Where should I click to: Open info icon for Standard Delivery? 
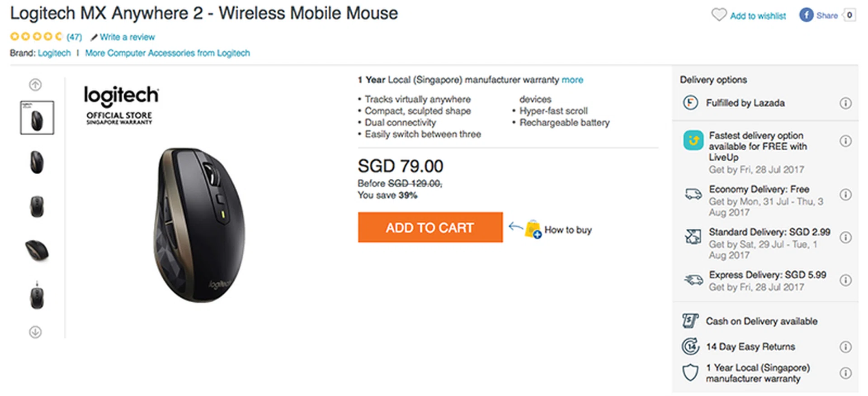(x=845, y=238)
